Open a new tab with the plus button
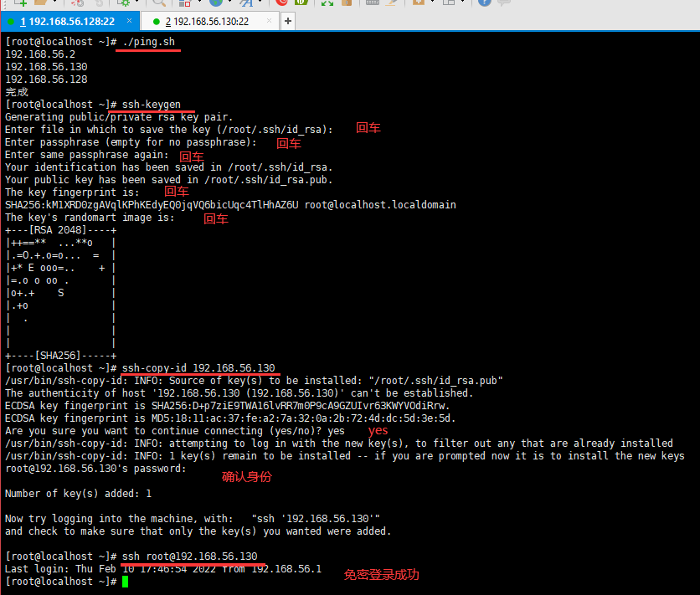The image size is (700, 595). [288, 21]
